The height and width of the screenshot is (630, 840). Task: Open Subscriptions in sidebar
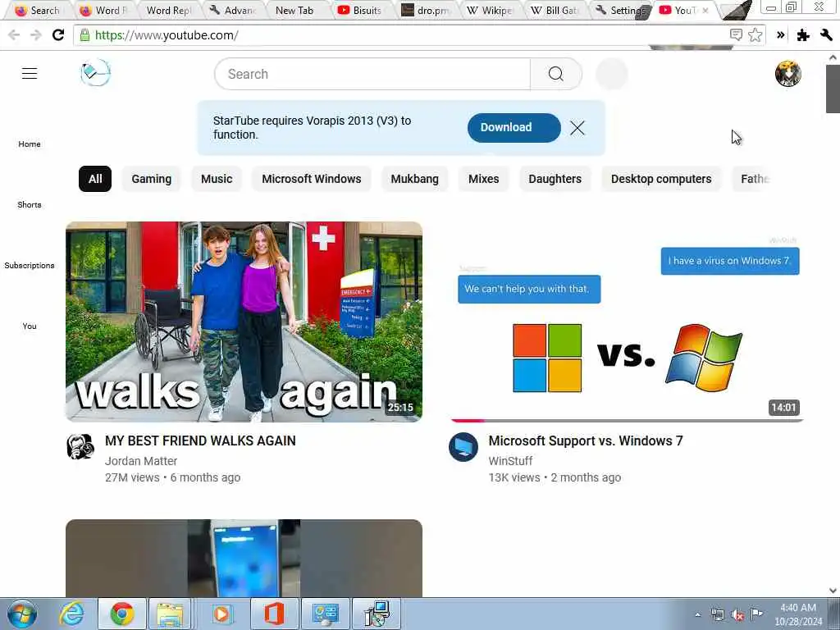30,265
